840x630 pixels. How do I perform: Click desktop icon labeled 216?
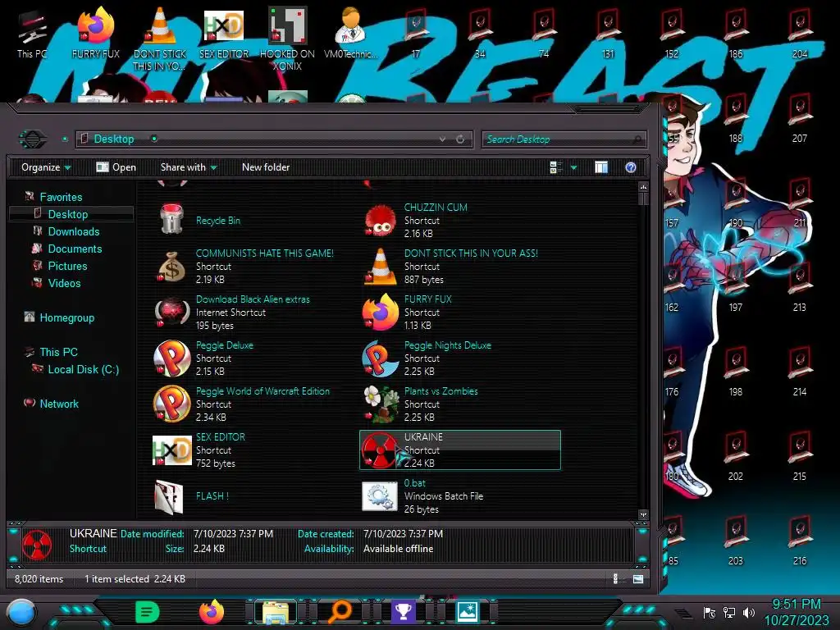(x=799, y=541)
